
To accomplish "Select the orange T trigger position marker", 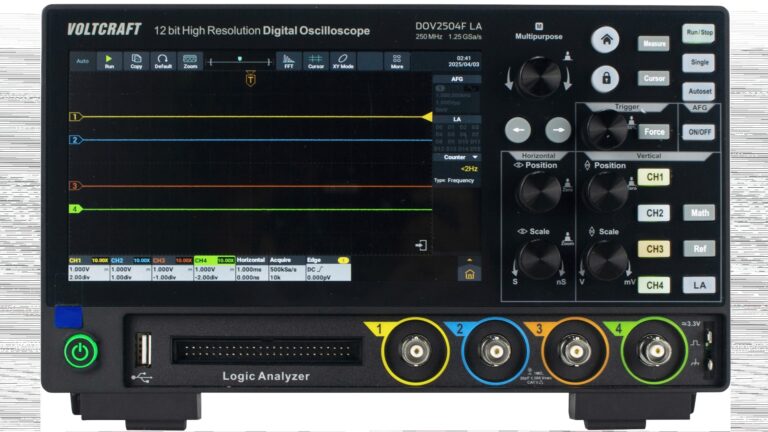I will tap(250, 79).
